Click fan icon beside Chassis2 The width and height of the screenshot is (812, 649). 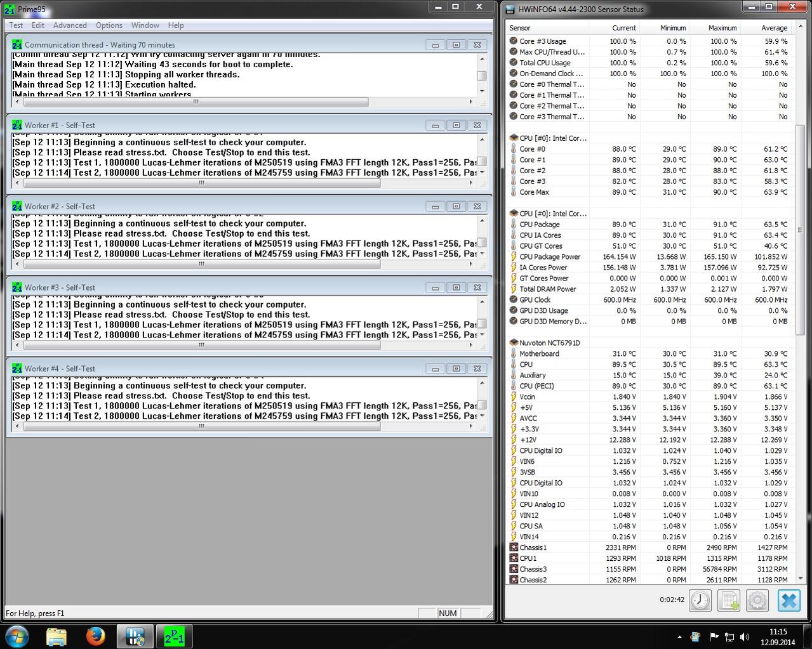pyautogui.click(x=514, y=580)
